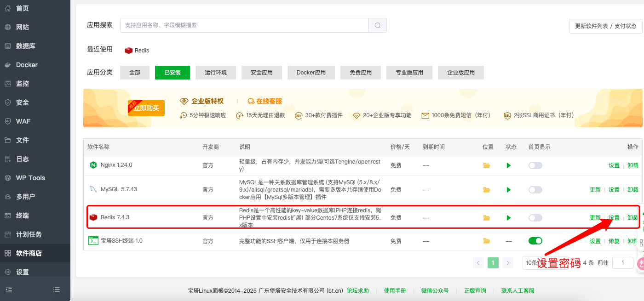Click the Redis icon in recently used
644x301 pixels.
click(129, 51)
